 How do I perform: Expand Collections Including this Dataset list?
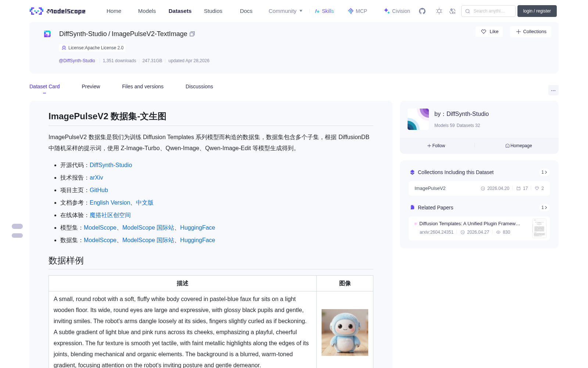(544, 172)
